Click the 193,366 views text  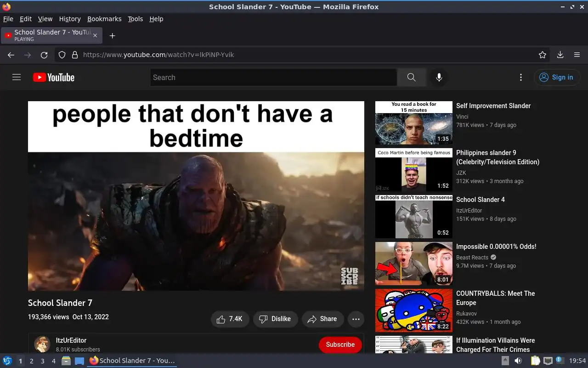(x=48, y=317)
